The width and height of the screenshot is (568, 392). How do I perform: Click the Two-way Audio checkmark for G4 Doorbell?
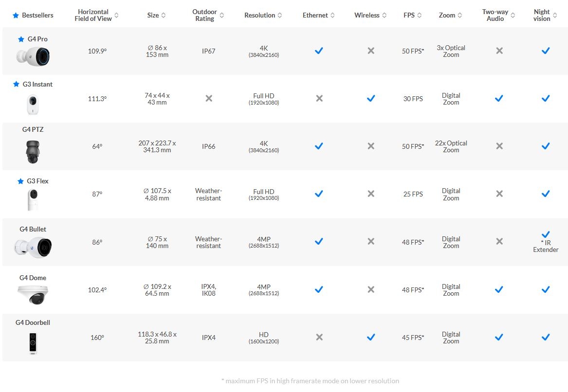coord(499,338)
